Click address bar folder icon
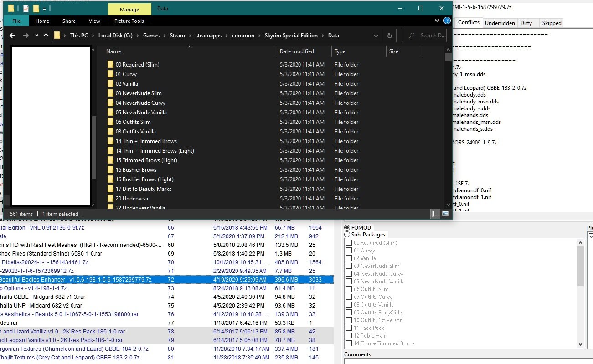The height and width of the screenshot is (364, 593). (57, 36)
